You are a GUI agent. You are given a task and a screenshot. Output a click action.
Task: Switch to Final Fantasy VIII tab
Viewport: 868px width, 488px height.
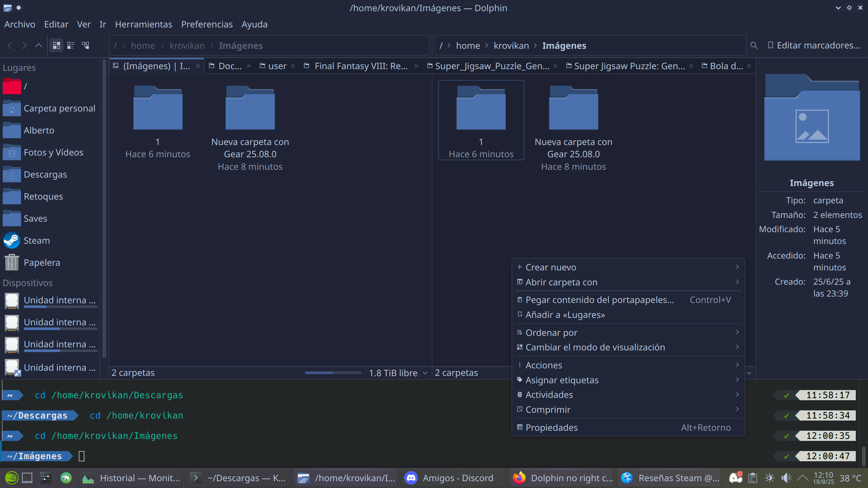[x=360, y=66]
